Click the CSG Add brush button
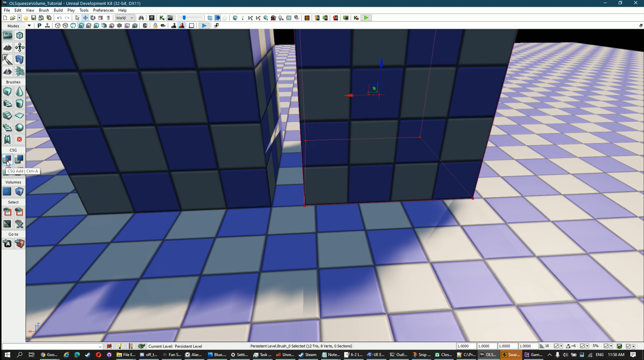 click(x=7, y=159)
